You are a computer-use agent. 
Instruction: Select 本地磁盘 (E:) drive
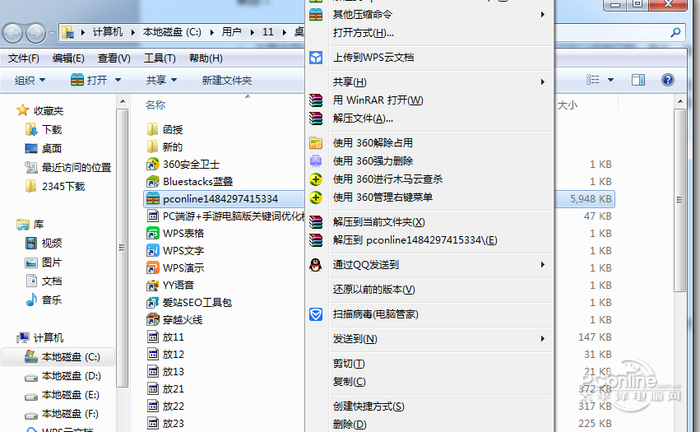(x=62, y=395)
